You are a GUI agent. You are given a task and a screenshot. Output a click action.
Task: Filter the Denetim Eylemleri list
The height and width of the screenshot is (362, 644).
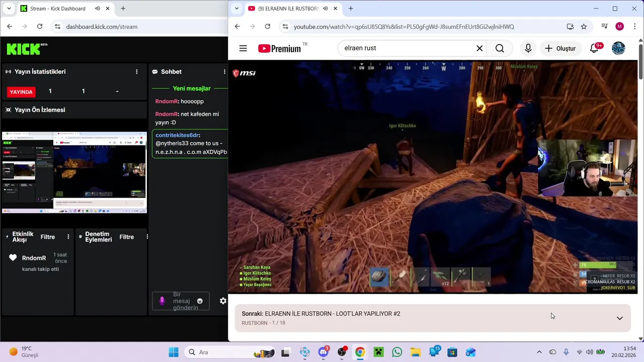click(127, 237)
